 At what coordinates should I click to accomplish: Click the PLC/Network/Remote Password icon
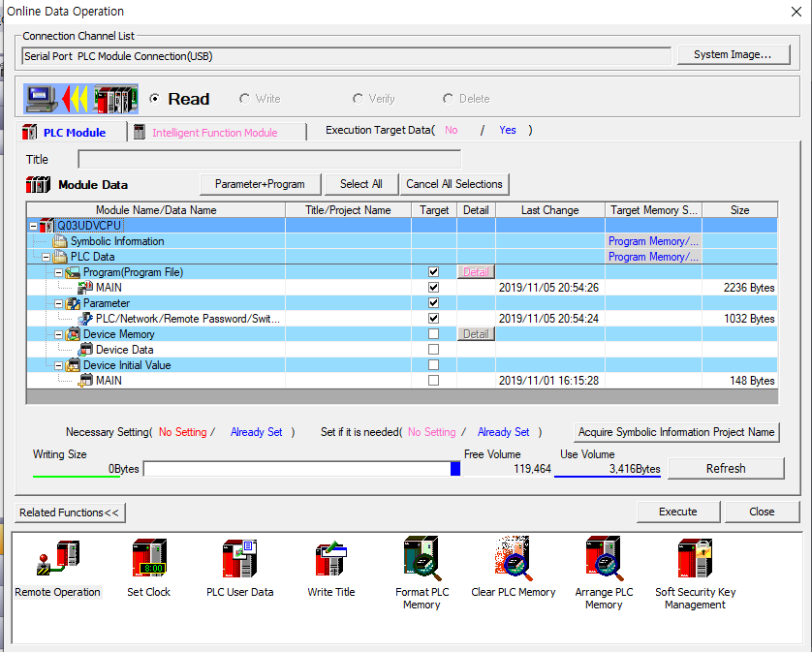click(85, 319)
